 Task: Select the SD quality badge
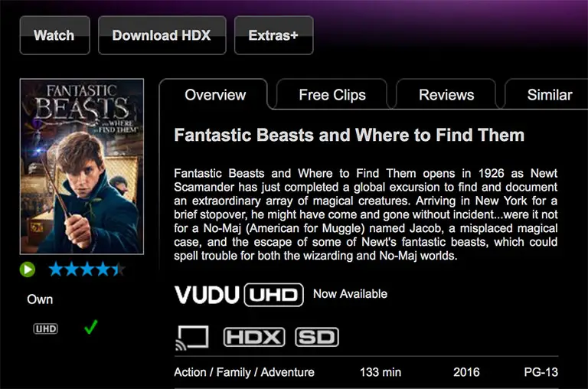pos(317,337)
